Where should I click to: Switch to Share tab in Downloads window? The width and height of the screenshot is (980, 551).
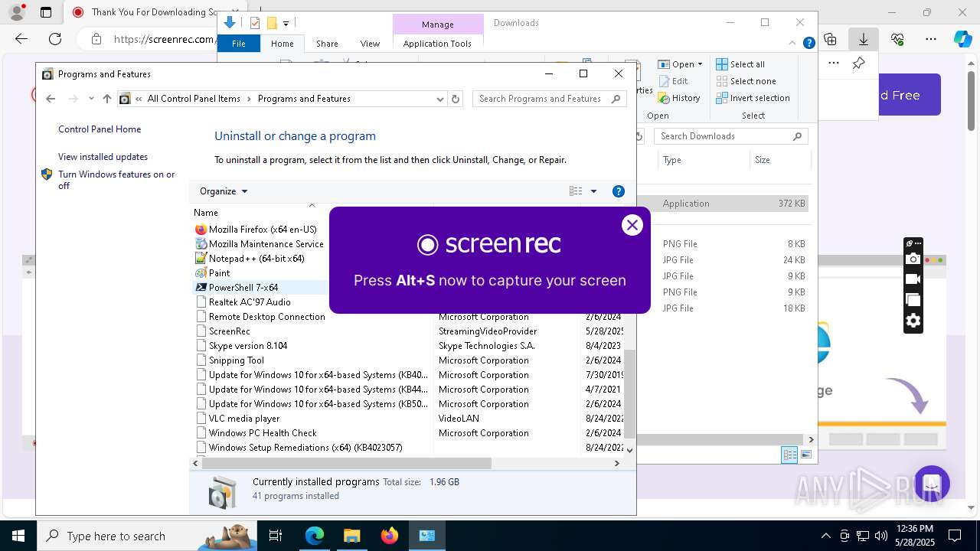coord(327,44)
